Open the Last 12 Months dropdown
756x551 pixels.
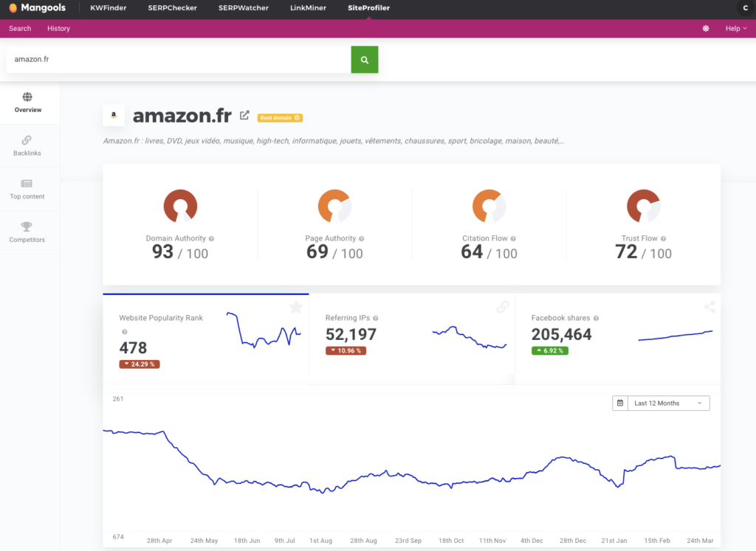coord(668,403)
